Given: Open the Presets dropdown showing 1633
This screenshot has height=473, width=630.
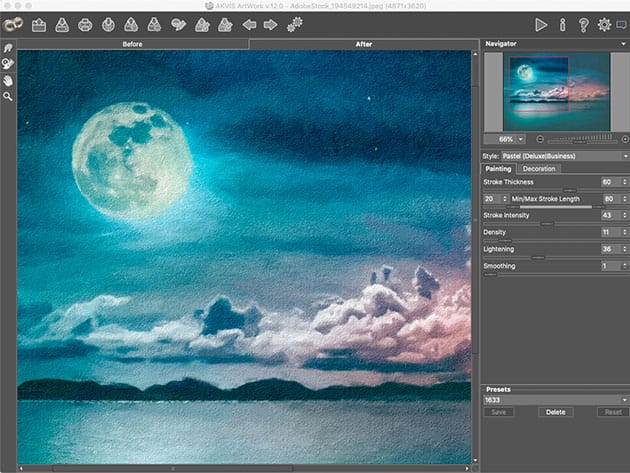Looking at the screenshot, I should (555, 400).
